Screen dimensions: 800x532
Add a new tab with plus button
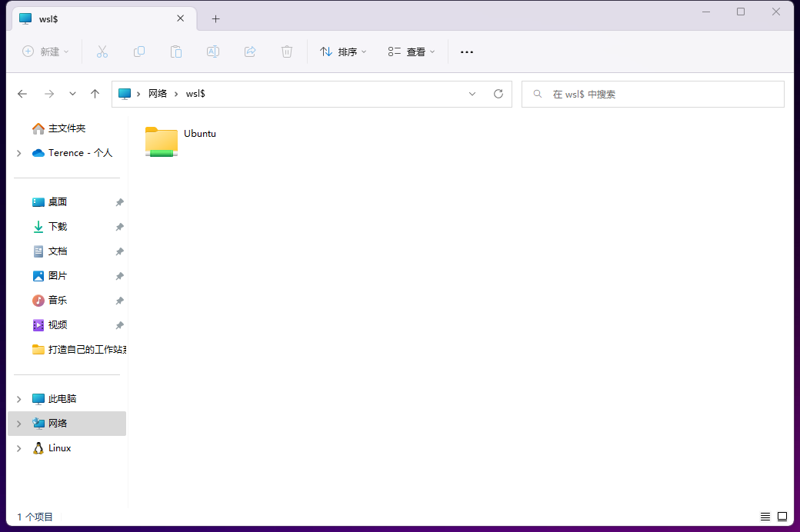pos(216,19)
